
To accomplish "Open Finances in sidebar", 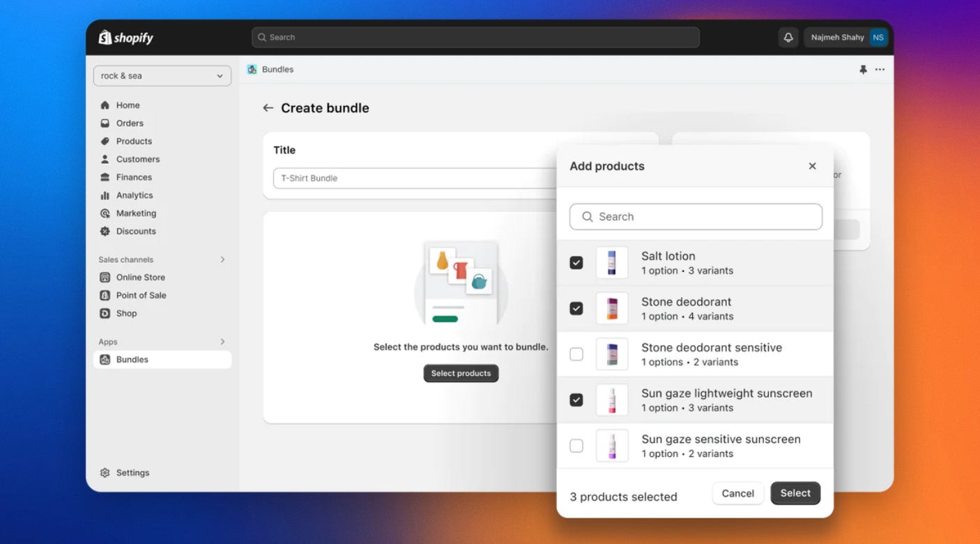I will click(134, 178).
